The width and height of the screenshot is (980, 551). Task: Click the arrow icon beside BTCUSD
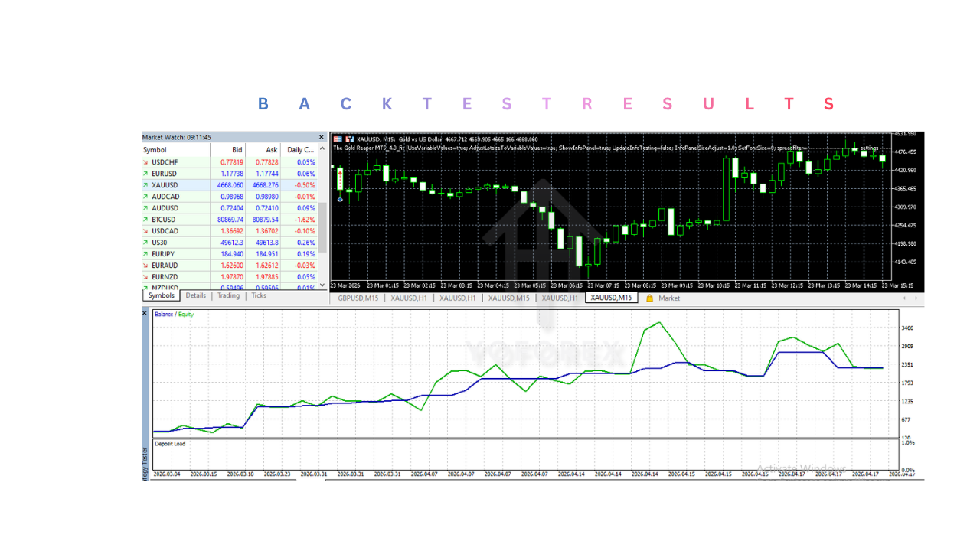click(x=145, y=220)
